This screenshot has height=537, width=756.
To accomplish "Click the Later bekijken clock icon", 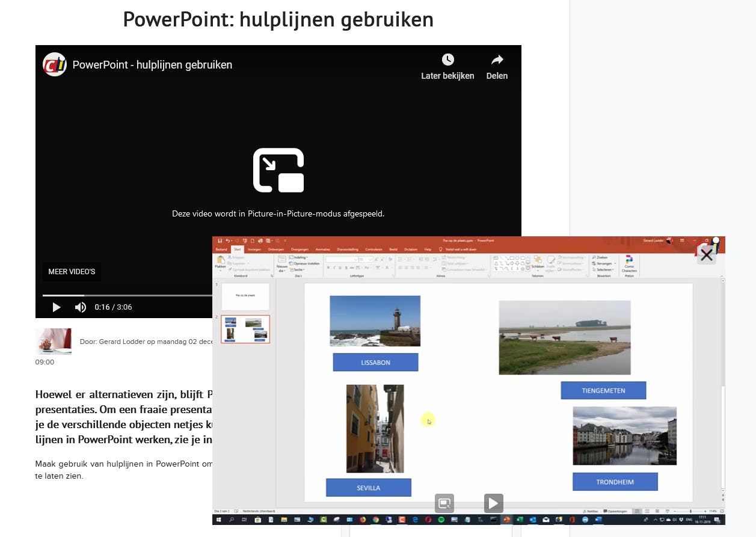I will pos(447,60).
